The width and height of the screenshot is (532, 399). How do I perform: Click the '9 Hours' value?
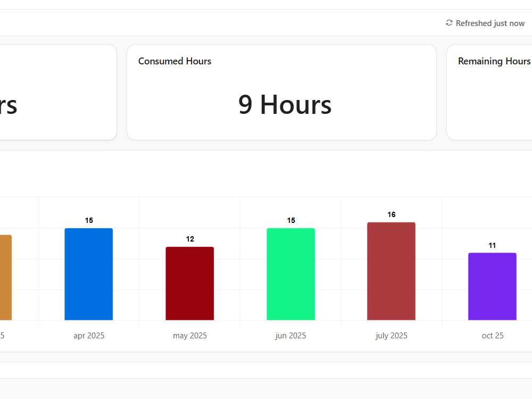tap(285, 104)
